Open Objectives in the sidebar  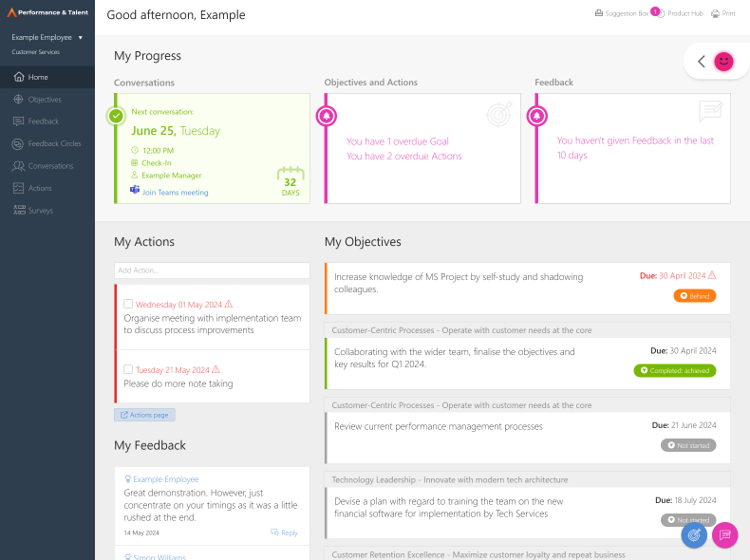pos(44,100)
